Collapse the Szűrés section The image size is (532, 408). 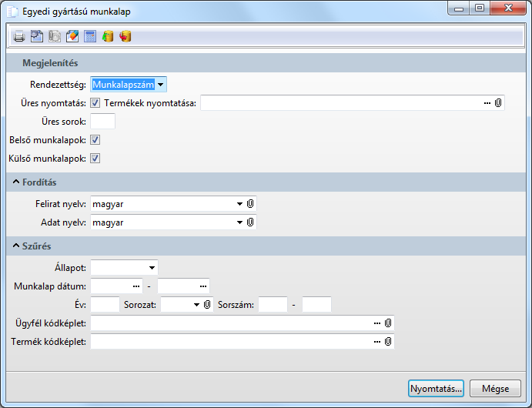tap(16, 246)
